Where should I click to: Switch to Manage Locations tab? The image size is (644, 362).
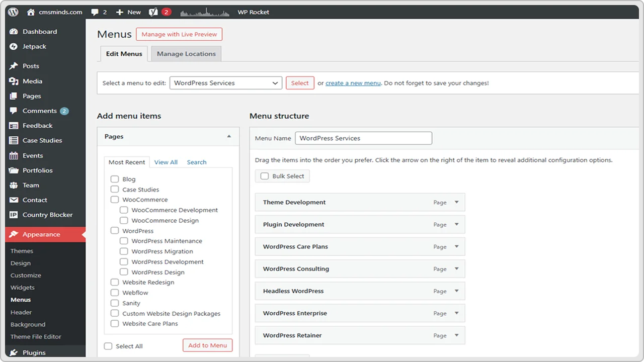186,54
